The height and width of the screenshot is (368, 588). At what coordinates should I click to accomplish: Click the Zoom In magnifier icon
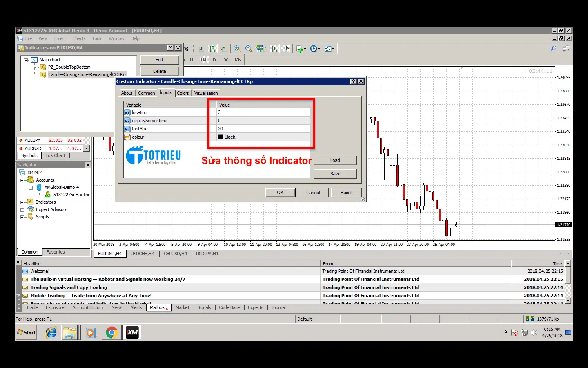pyautogui.click(x=237, y=49)
